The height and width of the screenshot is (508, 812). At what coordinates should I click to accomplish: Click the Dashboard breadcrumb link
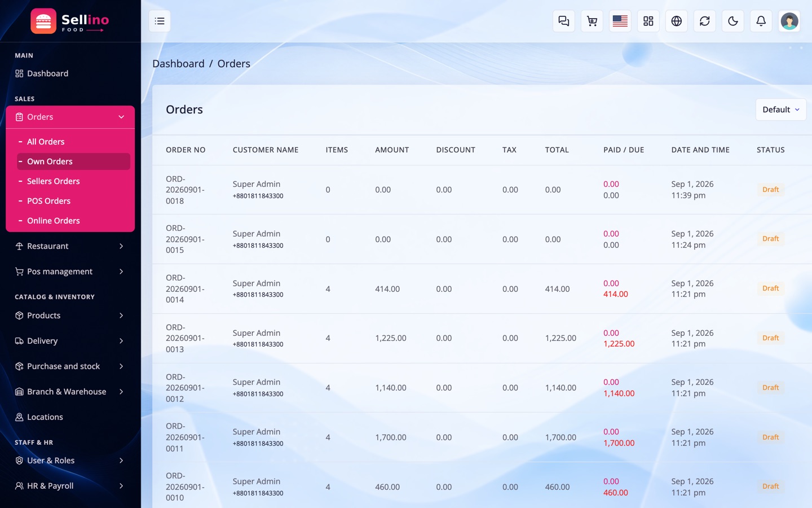178,64
